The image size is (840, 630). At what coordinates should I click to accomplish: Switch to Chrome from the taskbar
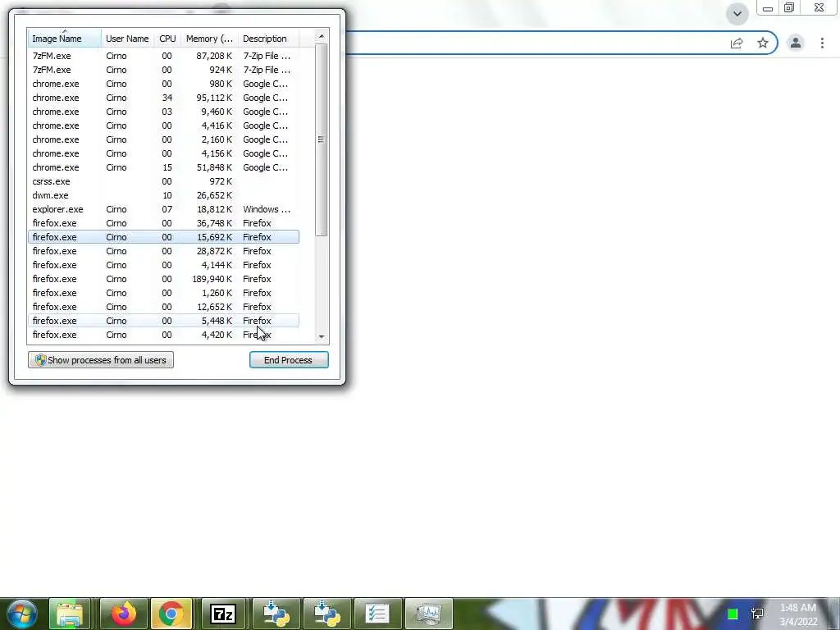[171, 614]
